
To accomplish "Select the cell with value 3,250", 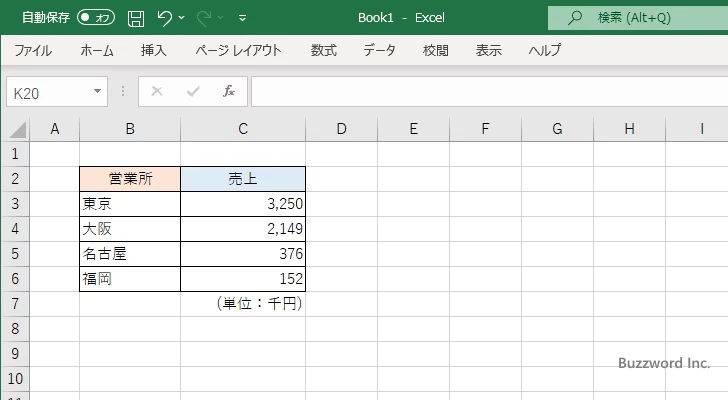I will [x=243, y=204].
